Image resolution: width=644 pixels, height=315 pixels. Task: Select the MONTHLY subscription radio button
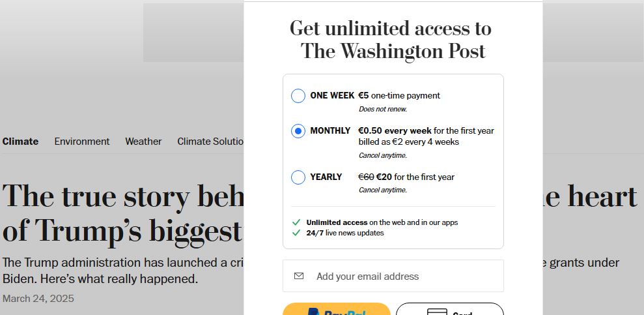(298, 131)
